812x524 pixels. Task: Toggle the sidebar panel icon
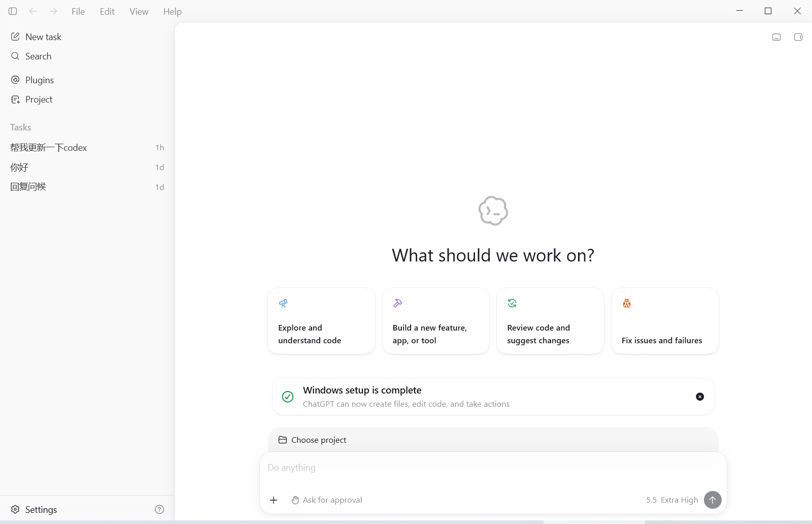(13, 11)
